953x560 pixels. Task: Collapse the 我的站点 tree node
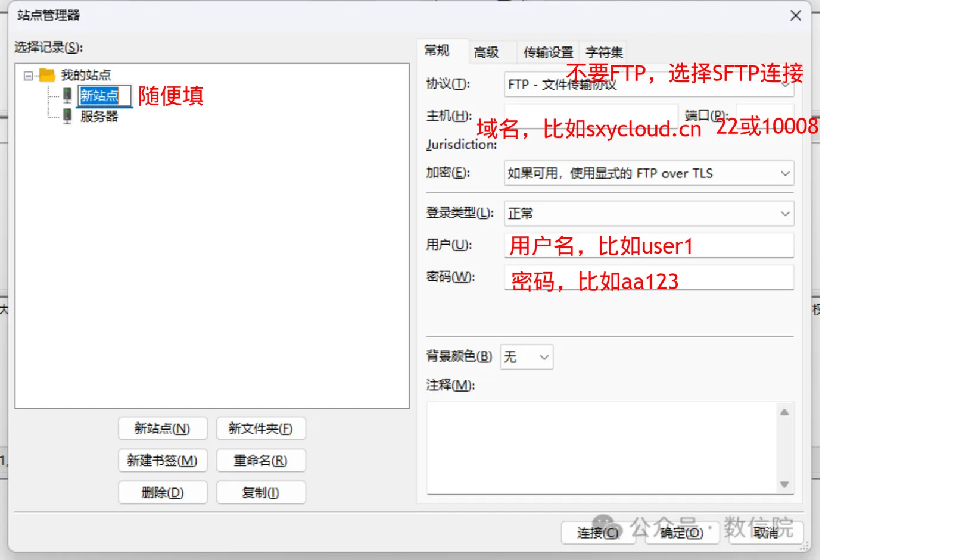pyautogui.click(x=28, y=76)
